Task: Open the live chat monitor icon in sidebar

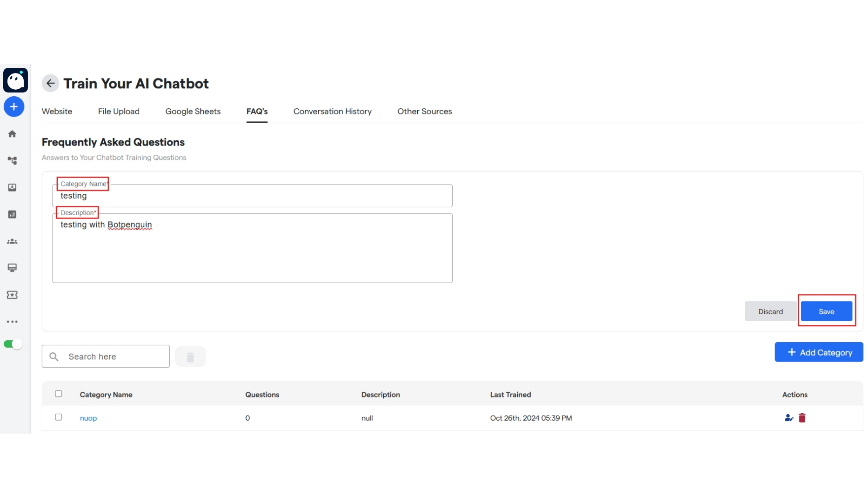Action: 12,268
